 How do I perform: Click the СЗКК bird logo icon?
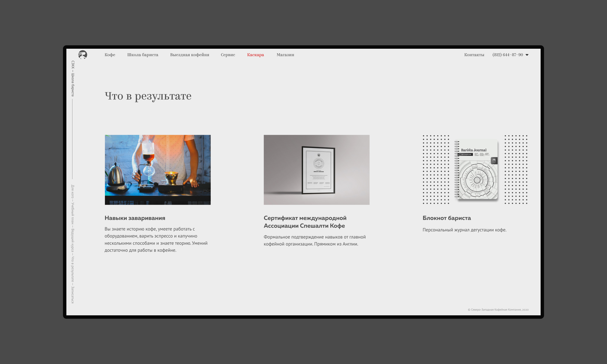coord(83,54)
